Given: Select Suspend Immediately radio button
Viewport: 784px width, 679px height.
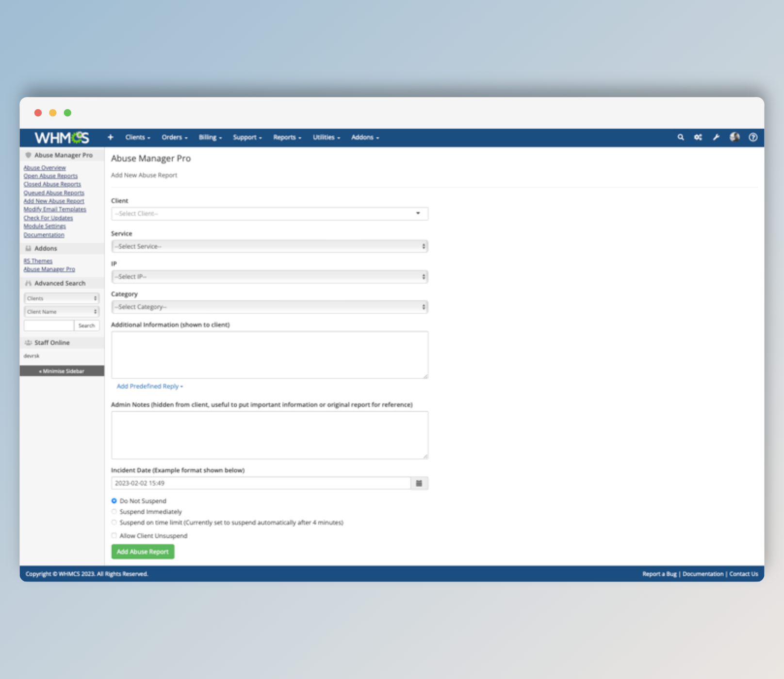Looking at the screenshot, I should [x=114, y=512].
